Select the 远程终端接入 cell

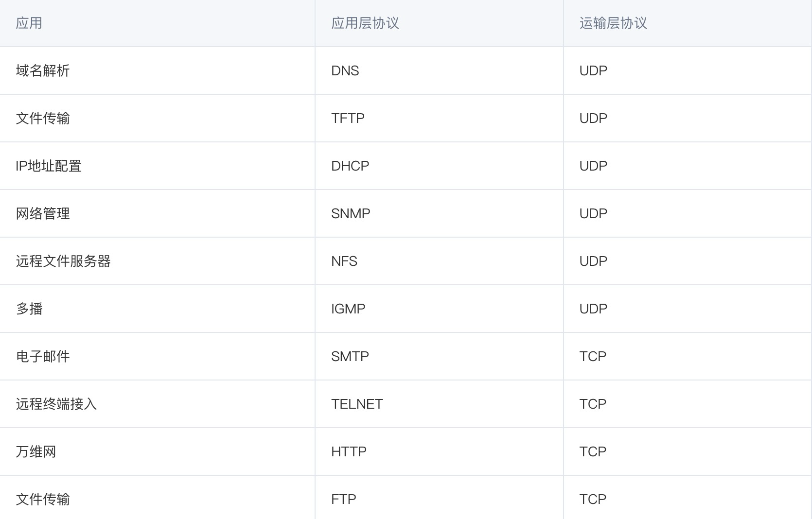157,404
